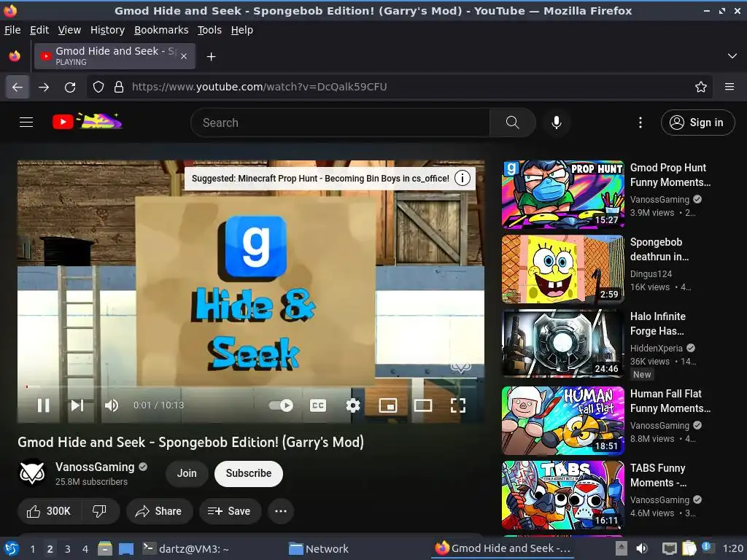Share the video via Share button

click(x=159, y=511)
